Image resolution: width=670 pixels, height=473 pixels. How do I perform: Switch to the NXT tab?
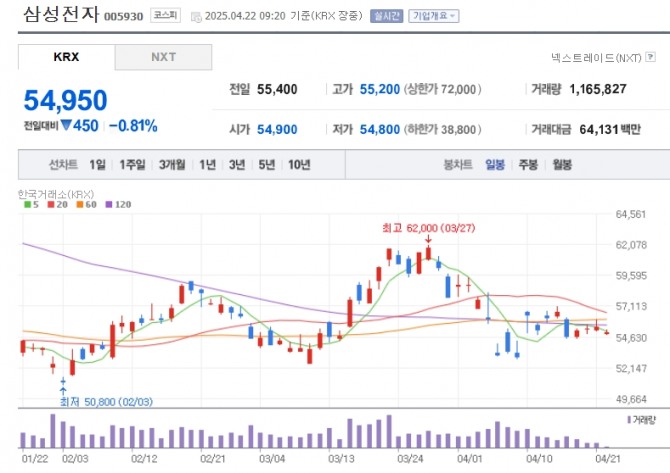(x=163, y=57)
